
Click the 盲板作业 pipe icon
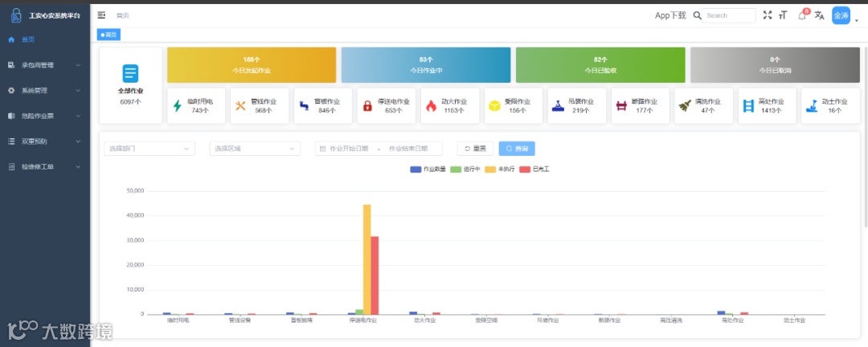coord(304,106)
